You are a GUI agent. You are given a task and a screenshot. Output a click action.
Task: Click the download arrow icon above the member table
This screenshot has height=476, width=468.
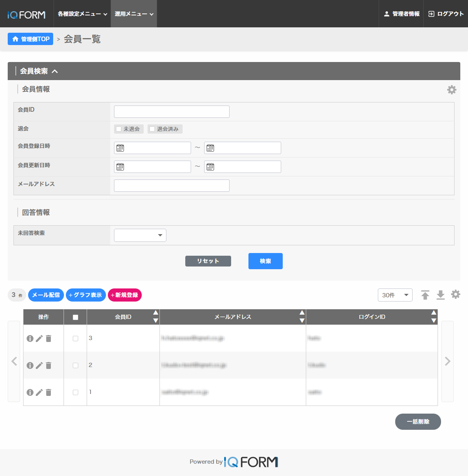[440, 295]
